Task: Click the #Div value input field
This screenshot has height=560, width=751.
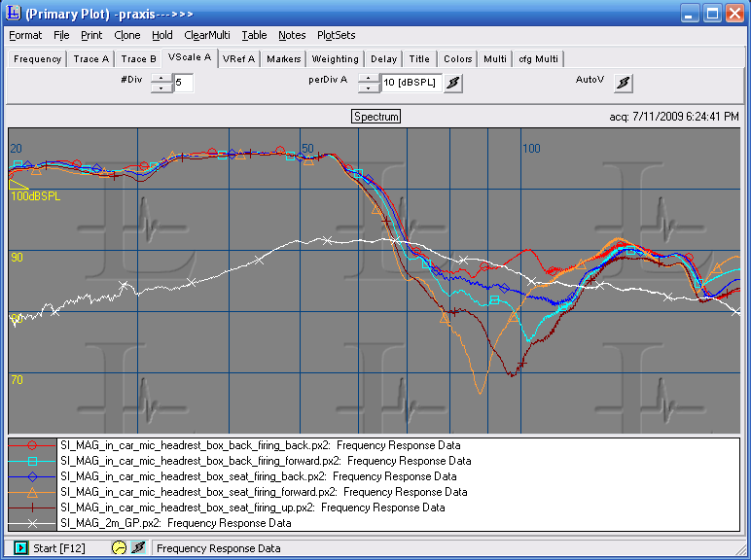Action: tap(183, 84)
